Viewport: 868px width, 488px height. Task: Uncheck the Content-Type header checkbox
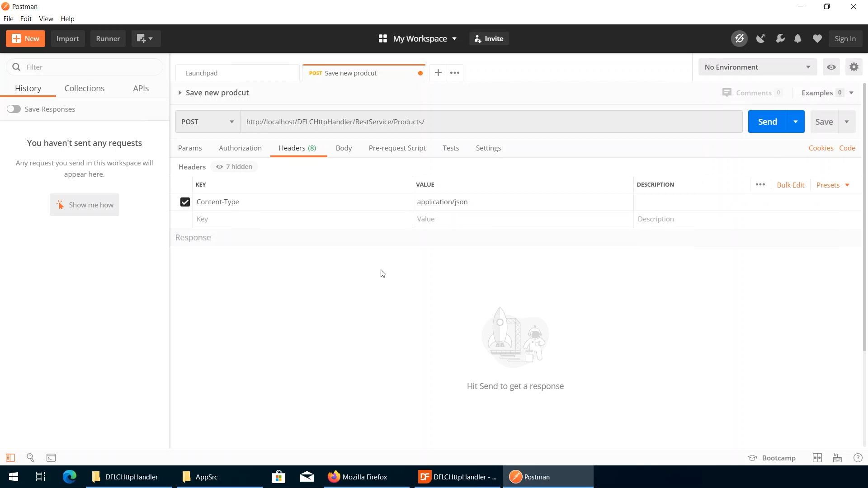(x=185, y=202)
